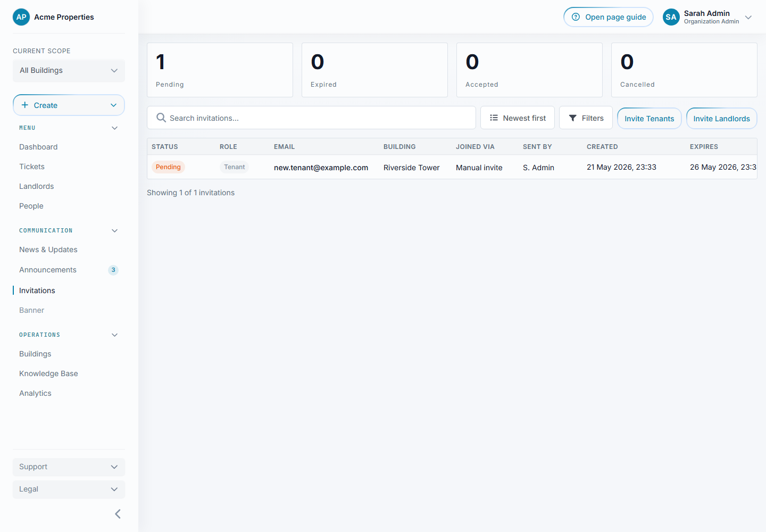Open the user account menu chevron
766x532 pixels.
pos(748,17)
